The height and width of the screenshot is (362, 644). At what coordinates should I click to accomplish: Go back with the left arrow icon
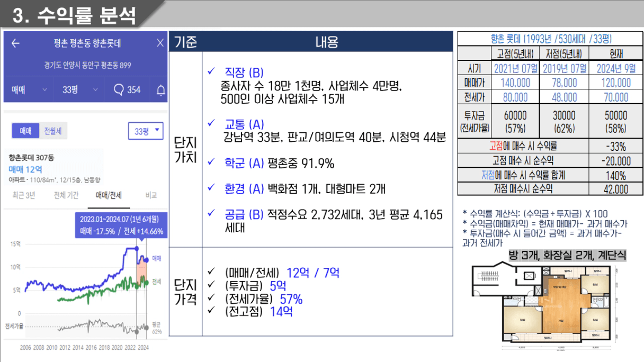pos(15,43)
